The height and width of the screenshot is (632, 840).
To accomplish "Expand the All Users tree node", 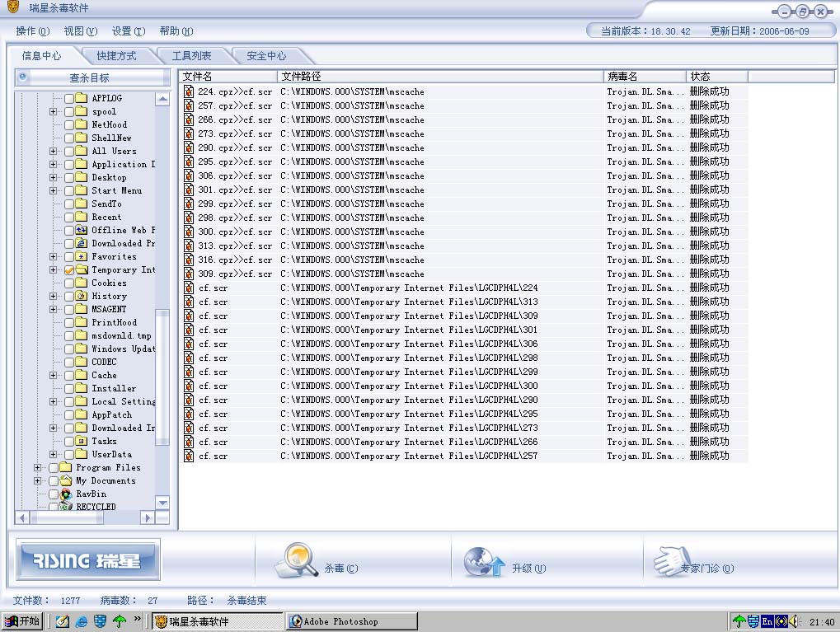I will [53, 151].
